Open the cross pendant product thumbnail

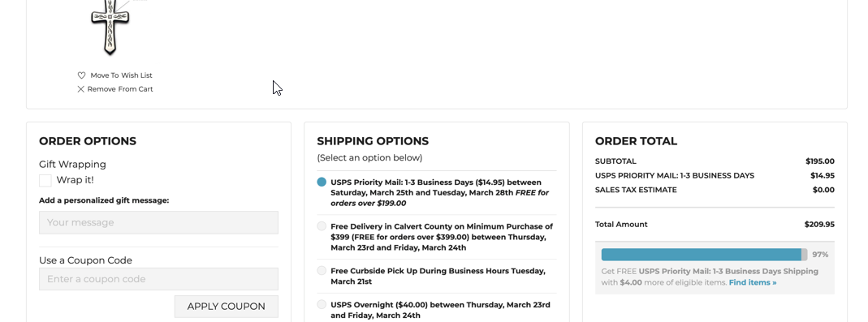(110, 28)
